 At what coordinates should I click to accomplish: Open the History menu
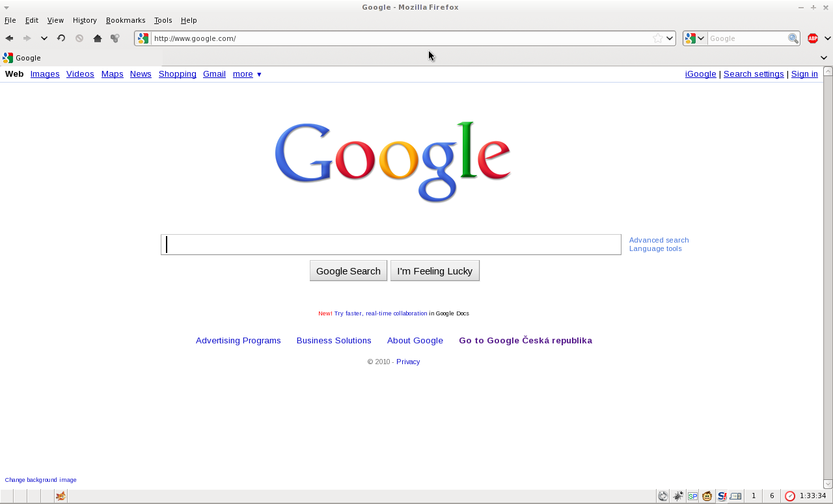click(85, 20)
